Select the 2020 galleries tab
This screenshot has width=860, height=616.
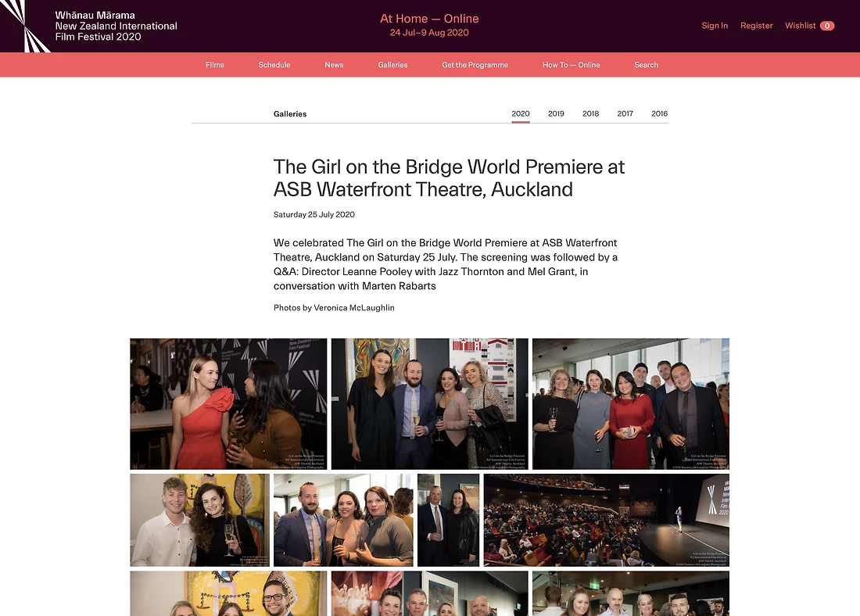point(521,113)
